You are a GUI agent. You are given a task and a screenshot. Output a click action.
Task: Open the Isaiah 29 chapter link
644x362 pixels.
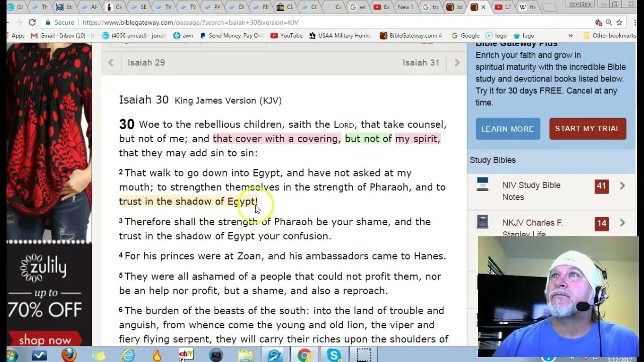[146, 63]
